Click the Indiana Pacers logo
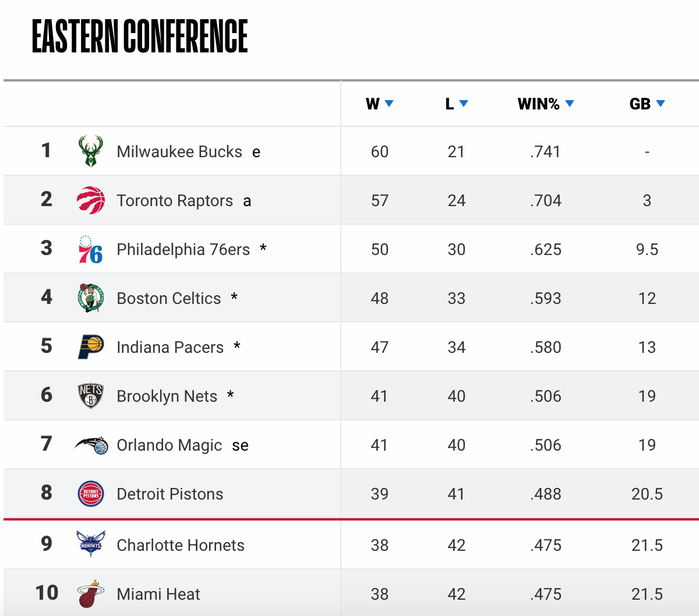This screenshot has width=699, height=616. (x=91, y=347)
